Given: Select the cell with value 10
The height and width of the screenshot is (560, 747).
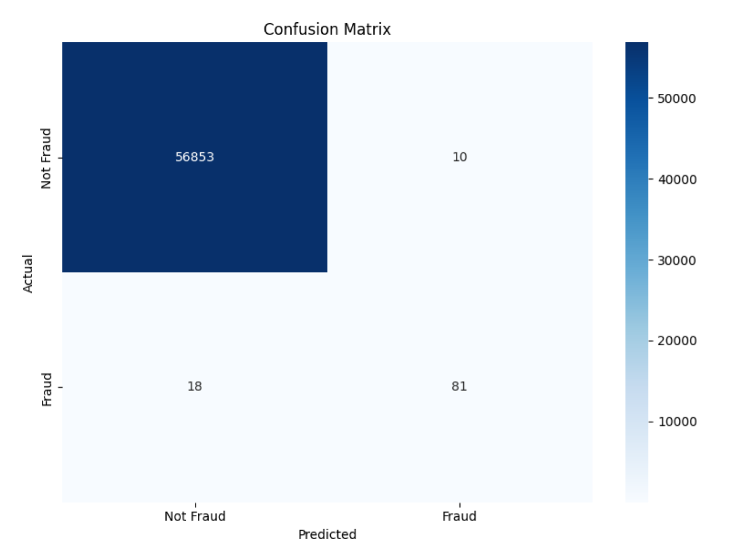Looking at the screenshot, I should click(x=460, y=157).
